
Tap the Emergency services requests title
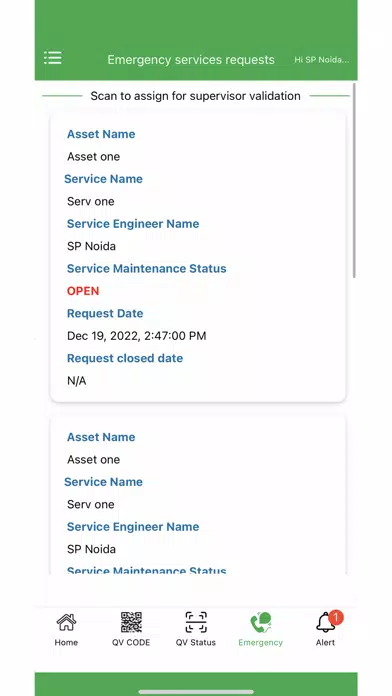click(191, 60)
